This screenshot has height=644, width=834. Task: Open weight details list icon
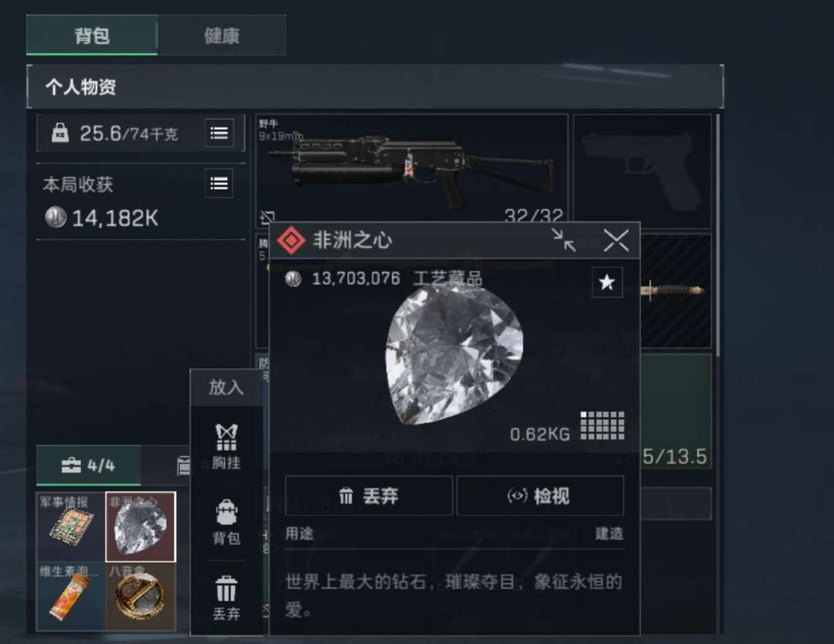pyautogui.click(x=219, y=133)
